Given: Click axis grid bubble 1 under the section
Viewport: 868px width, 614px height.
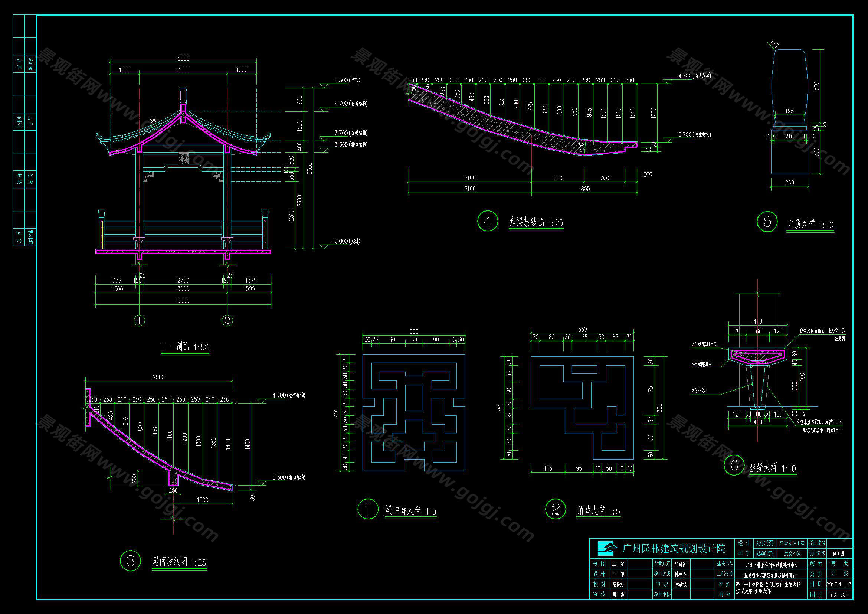Looking at the screenshot, I should [x=140, y=321].
